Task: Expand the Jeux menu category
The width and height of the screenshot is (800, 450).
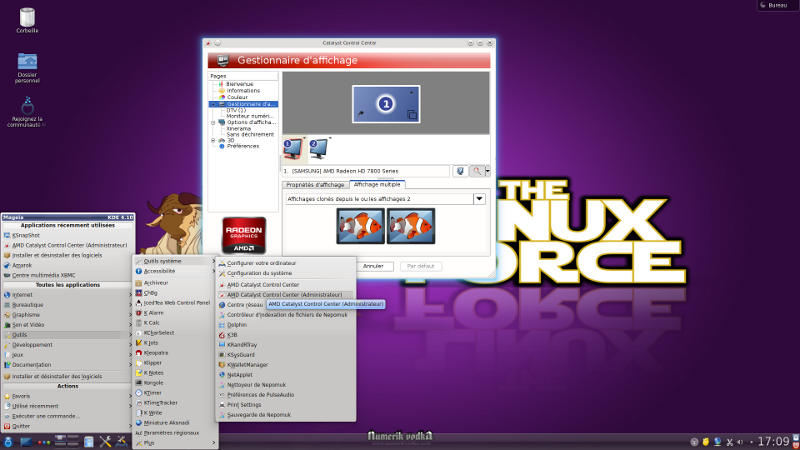Action: (68, 355)
